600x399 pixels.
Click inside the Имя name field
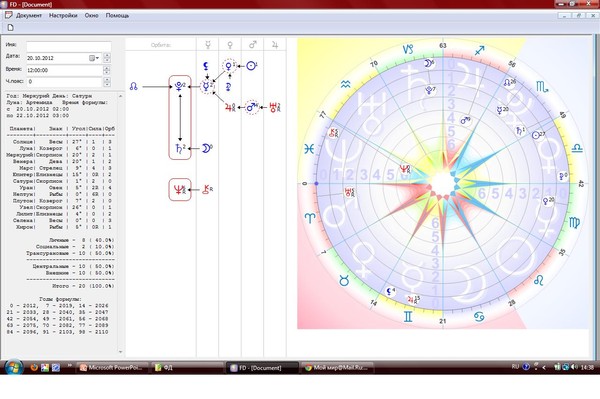(68, 46)
